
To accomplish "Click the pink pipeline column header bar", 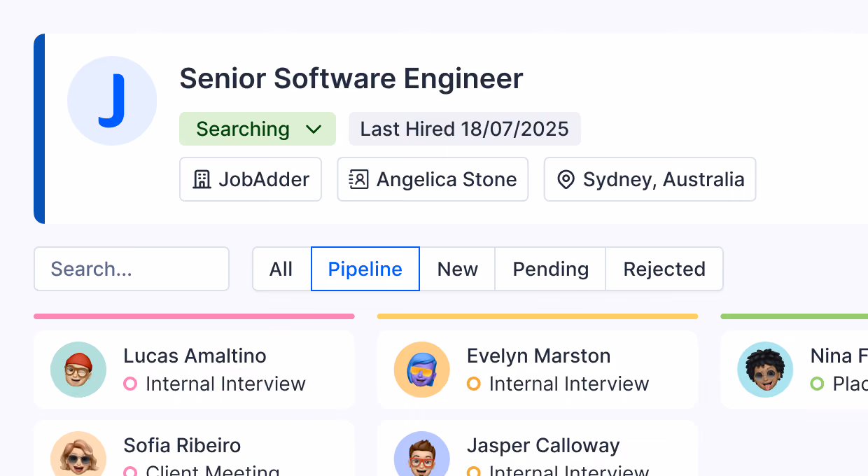I will pos(194,316).
